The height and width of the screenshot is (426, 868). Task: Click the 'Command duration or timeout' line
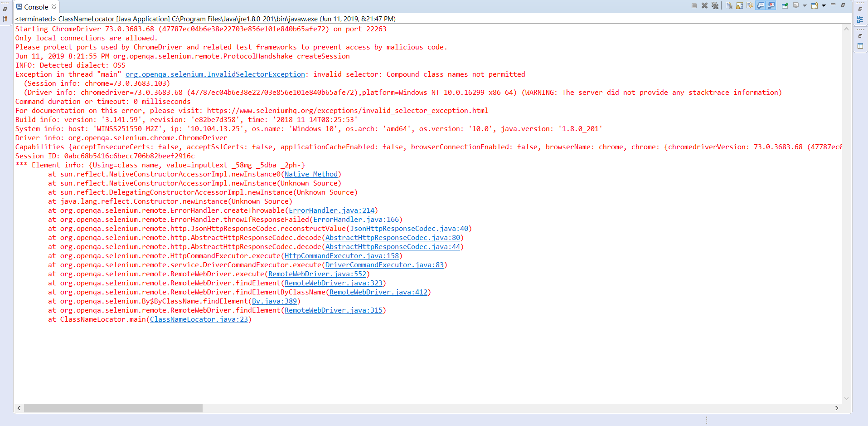coord(103,102)
